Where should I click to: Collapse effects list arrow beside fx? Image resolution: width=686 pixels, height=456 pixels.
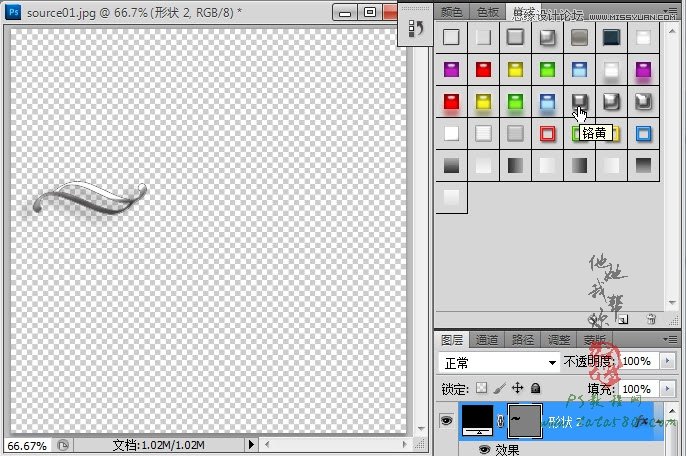pos(658,421)
